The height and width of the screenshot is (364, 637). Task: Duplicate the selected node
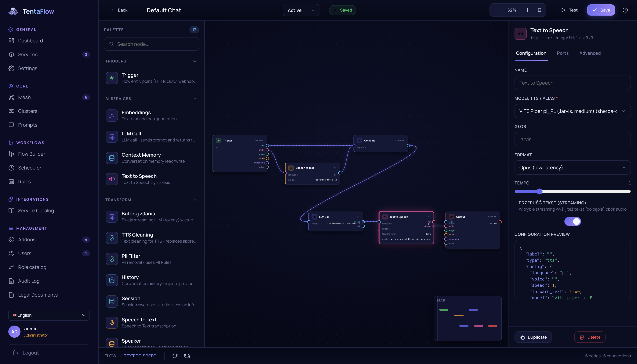coord(533,337)
